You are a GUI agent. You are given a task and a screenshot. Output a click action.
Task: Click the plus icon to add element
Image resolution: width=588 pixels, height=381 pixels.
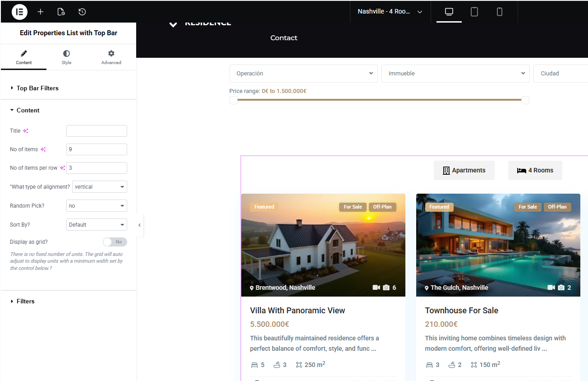click(x=41, y=12)
